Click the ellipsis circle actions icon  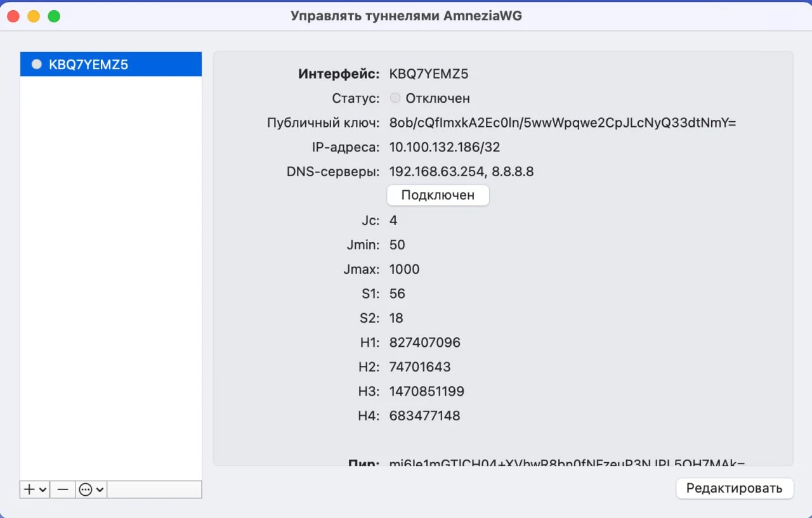click(86, 489)
